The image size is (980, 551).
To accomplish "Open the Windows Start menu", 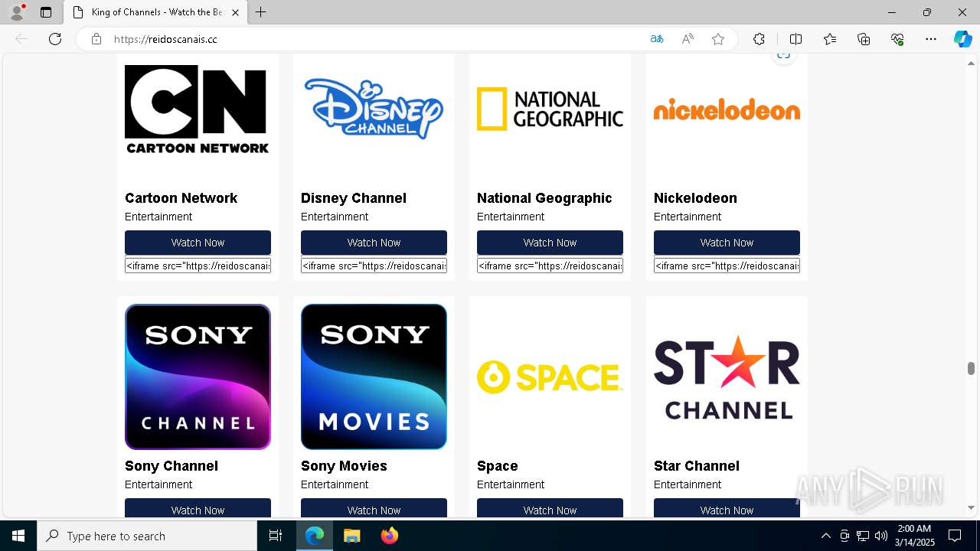I will (18, 536).
